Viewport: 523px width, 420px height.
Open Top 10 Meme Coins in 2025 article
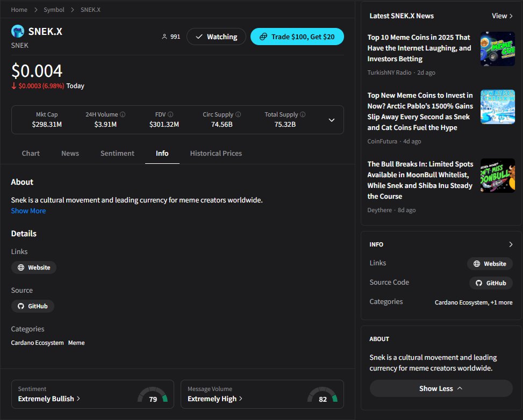pyautogui.click(x=419, y=48)
